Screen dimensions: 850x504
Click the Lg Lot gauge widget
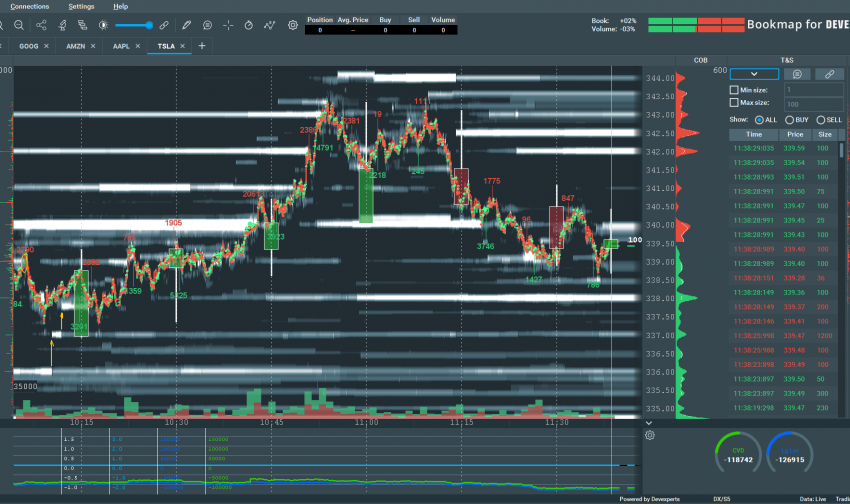(790, 454)
